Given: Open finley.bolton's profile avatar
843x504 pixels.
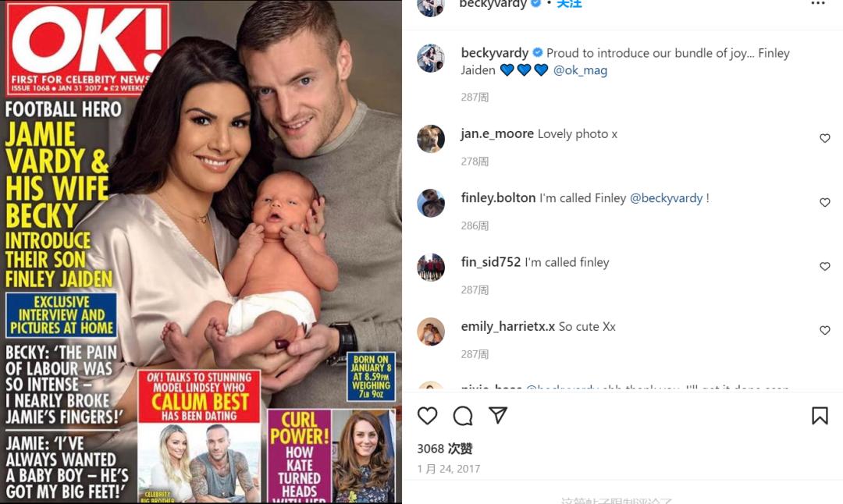Looking at the screenshot, I should click(x=431, y=203).
